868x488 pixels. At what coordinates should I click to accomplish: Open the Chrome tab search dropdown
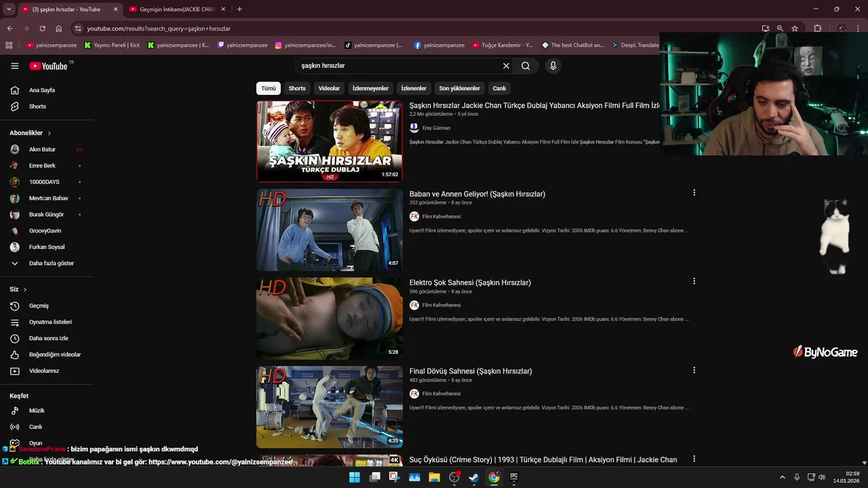[9, 9]
